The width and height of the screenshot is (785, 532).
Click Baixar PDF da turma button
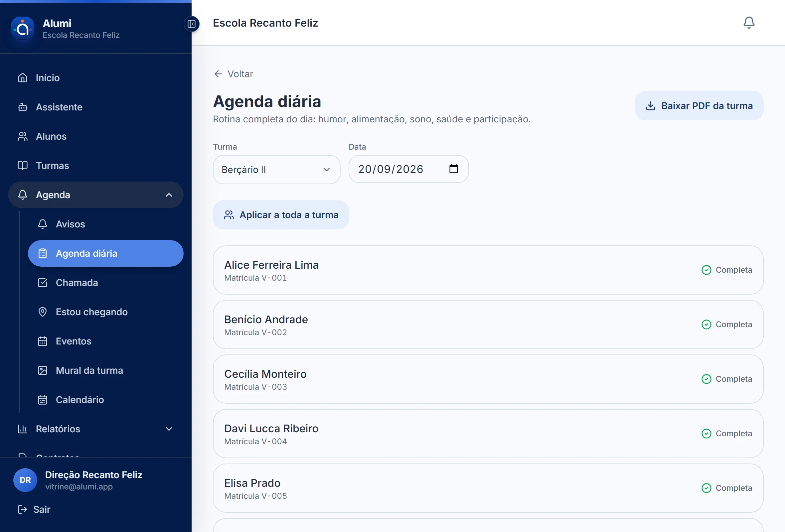pos(699,106)
